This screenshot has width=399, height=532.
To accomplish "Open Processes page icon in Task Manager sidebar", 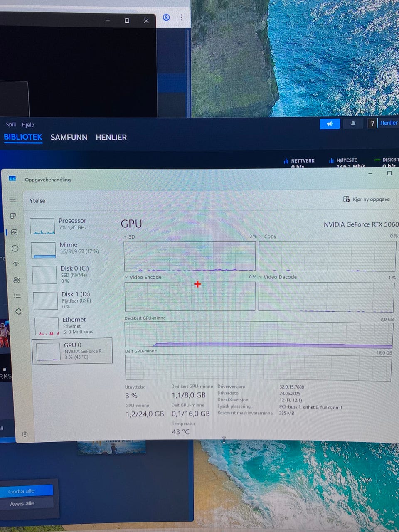I will click(13, 216).
